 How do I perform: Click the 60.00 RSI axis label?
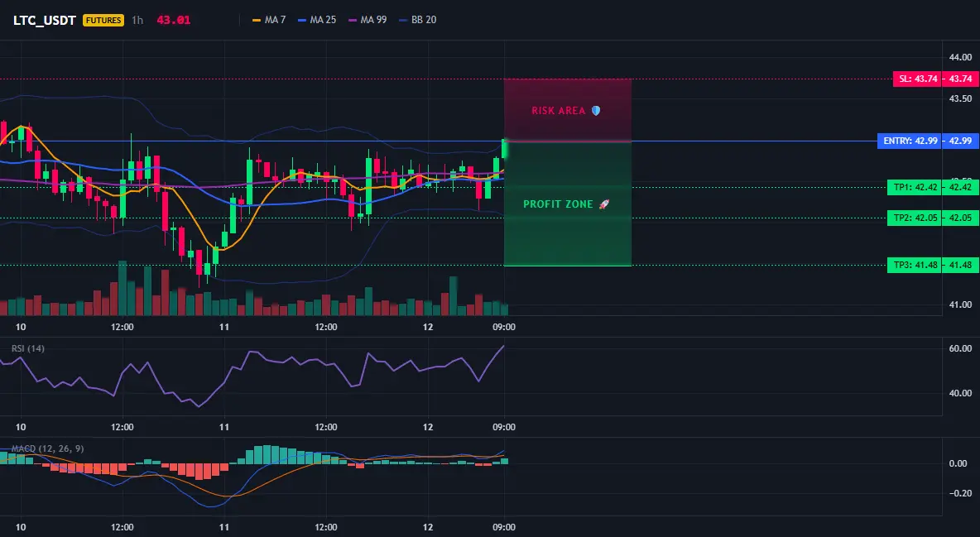(960, 348)
